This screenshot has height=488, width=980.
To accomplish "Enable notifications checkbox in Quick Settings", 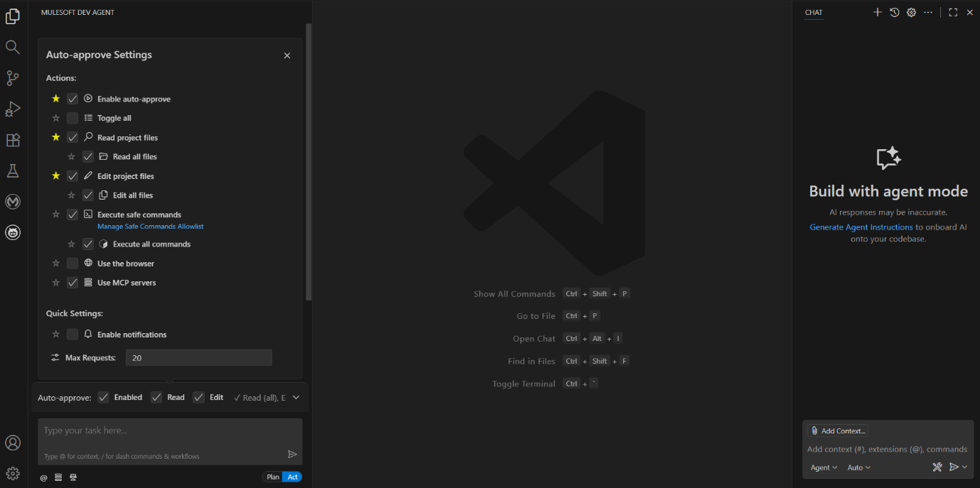I will 72,334.
